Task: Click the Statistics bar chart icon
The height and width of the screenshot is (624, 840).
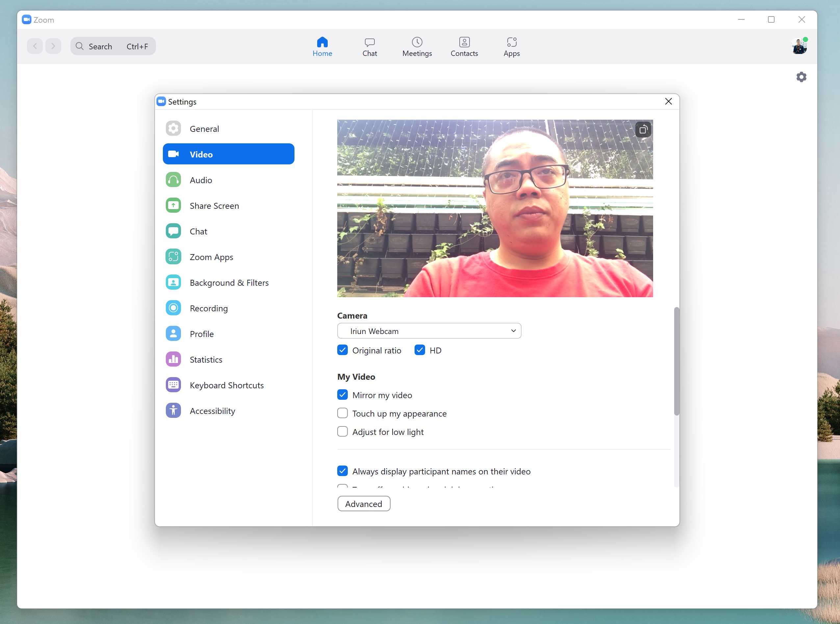Action: click(173, 359)
